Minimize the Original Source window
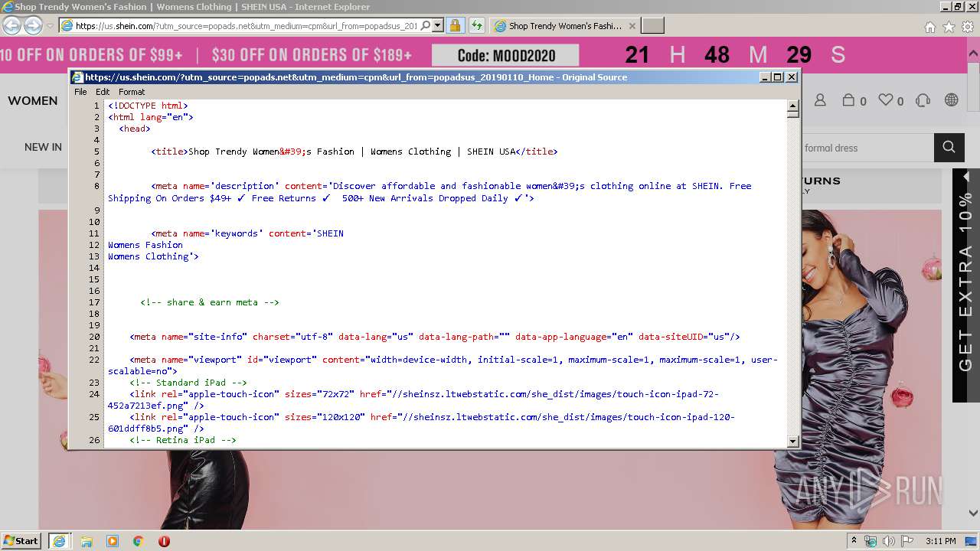The width and height of the screenshot is (980, 551). click(765, 77)
